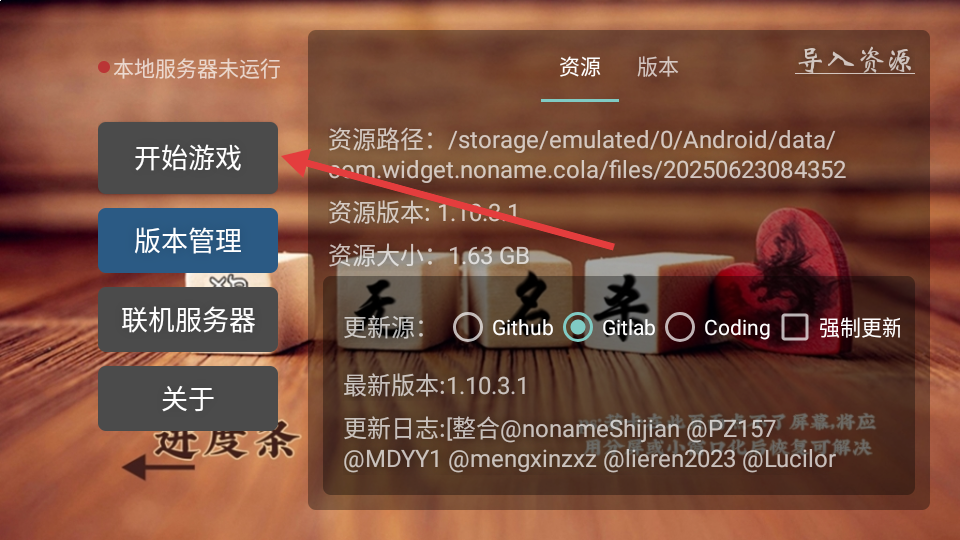Click the 导入资源 import link

855,61
